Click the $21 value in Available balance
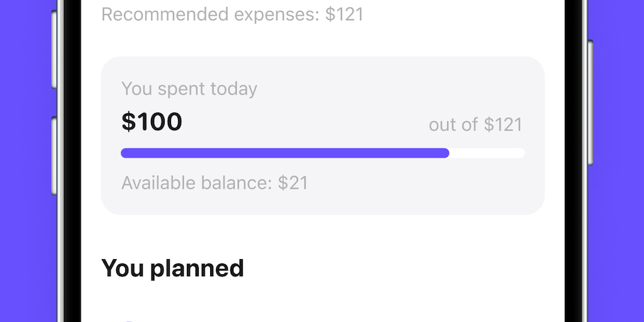 293,183
